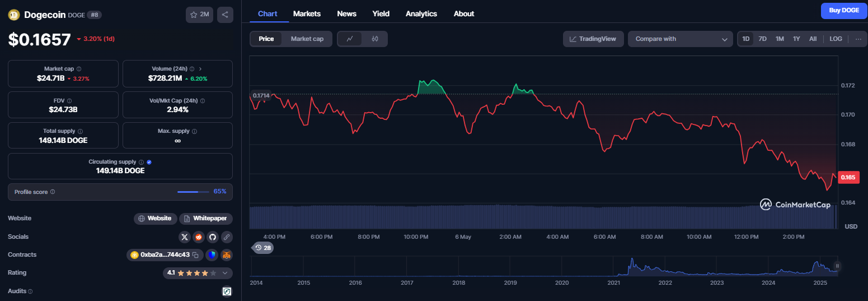Image resolution: width=868 pixels, height=301 pixels.
Task: Click the Buy DOGE button
Action: (844, 11)
